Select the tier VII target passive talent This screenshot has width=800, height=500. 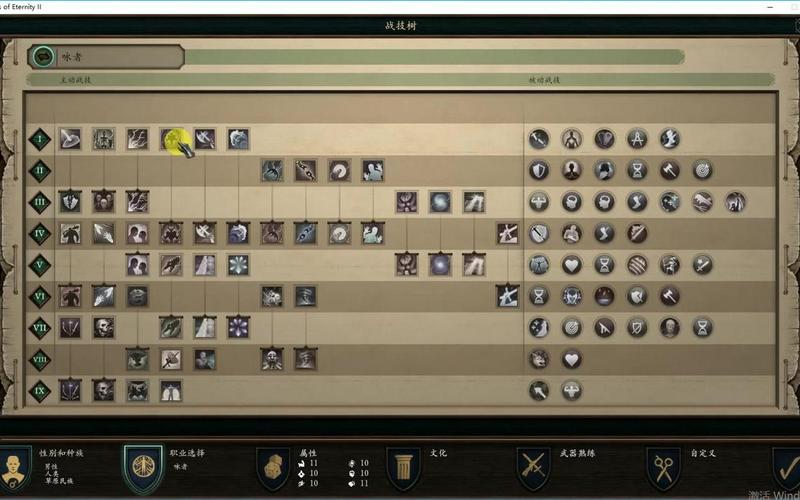click(x=571, y=328)
